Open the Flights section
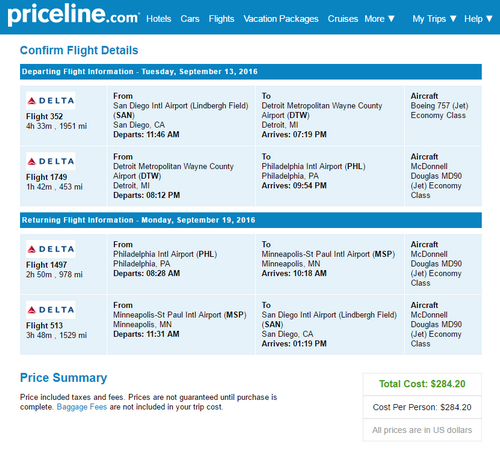This screenshot has height=450, width=500. point(221,19)
